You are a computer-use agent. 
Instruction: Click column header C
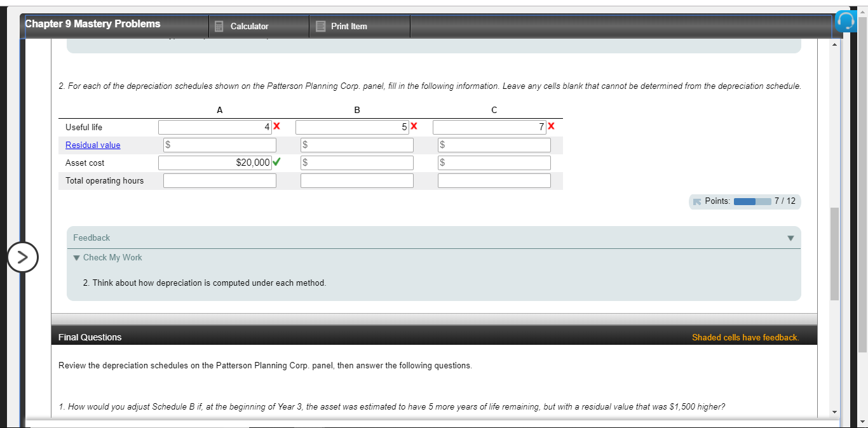(494, 110)
